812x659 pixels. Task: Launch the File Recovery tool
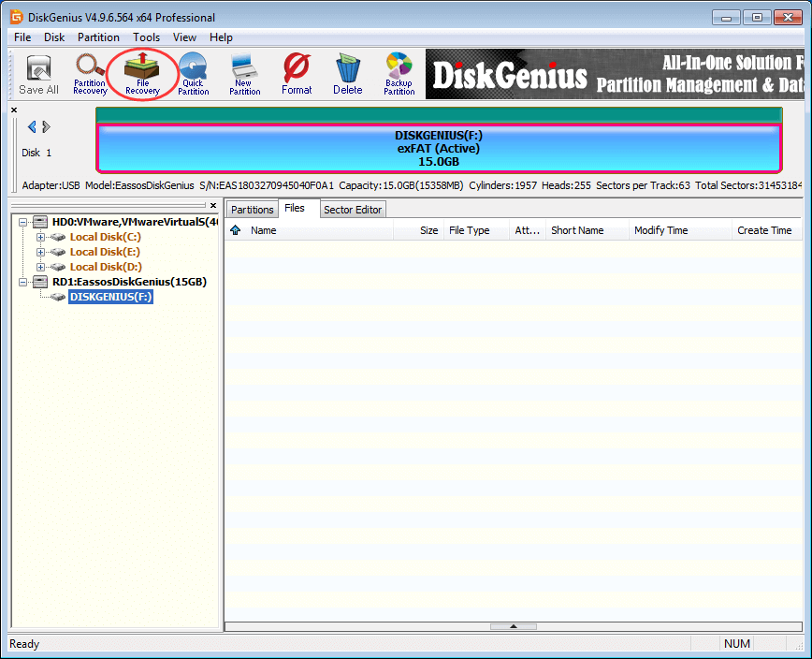(x=142, y=75)
